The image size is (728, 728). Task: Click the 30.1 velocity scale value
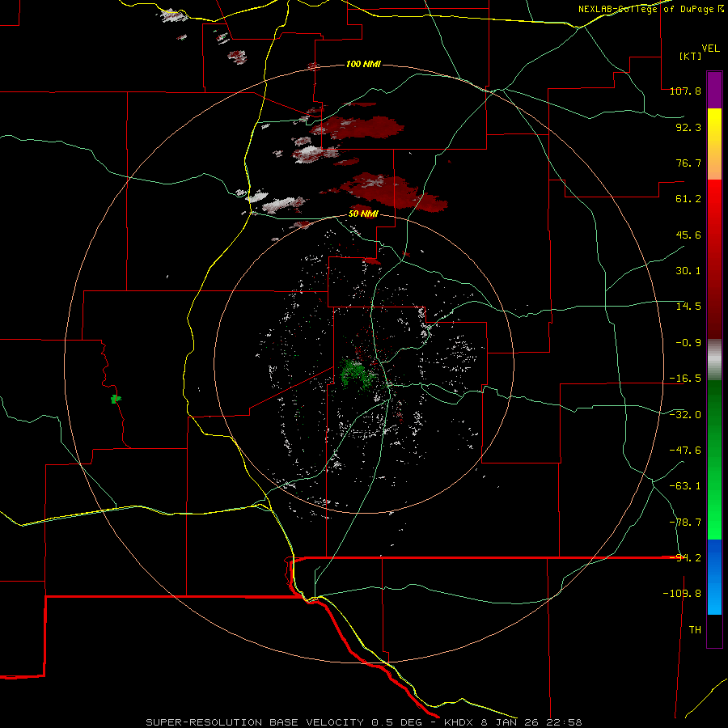[x=688, y=271]
